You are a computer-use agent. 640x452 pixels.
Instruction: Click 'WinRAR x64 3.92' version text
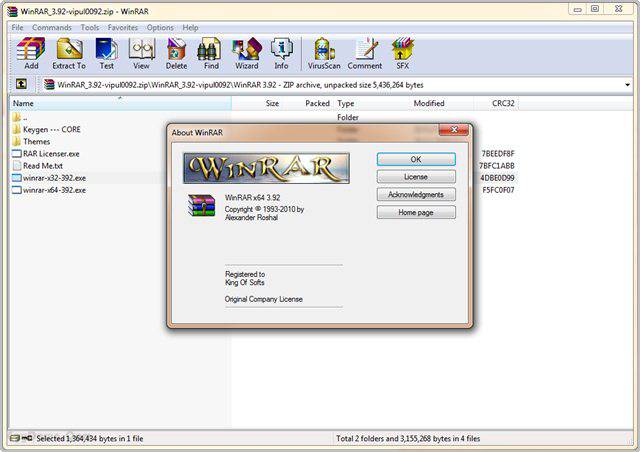[x=253, y=198]
